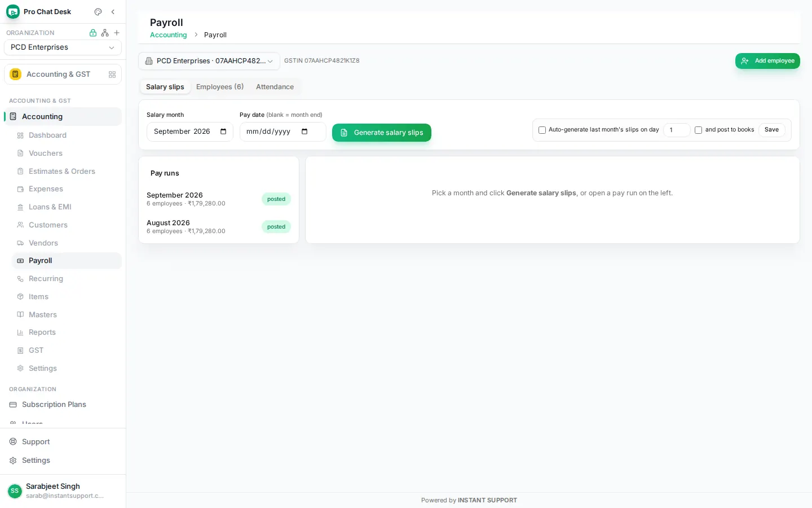Open the Vendors page
Viewport: 812px width, 508px height.
67,243
